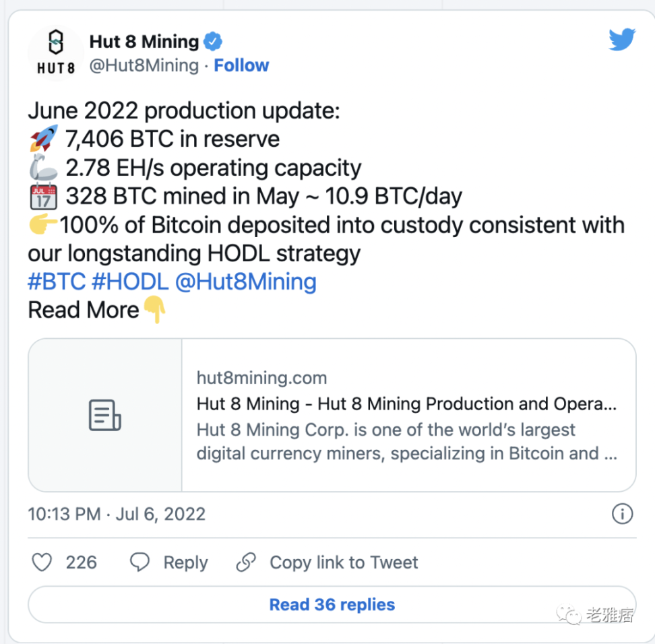Click the Reply speech bubble icon
655x644 pixels.
click(x=139, y=562)
